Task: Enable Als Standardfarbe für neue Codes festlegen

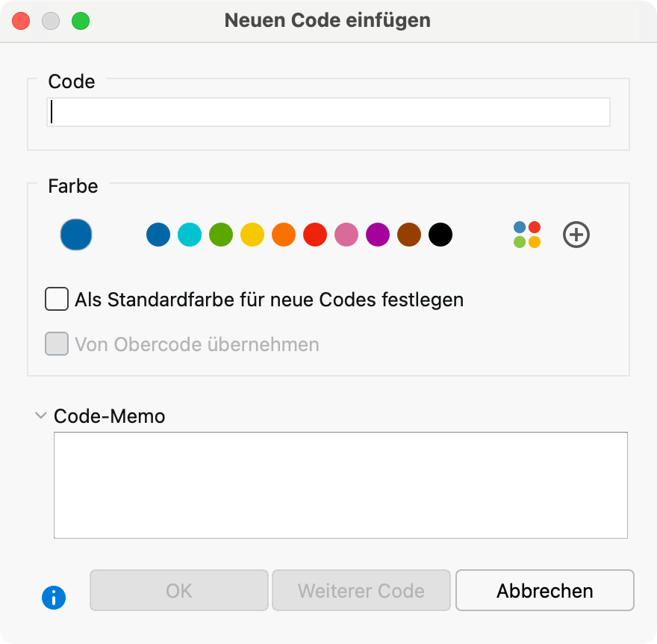Action: [x=56, y=299]
